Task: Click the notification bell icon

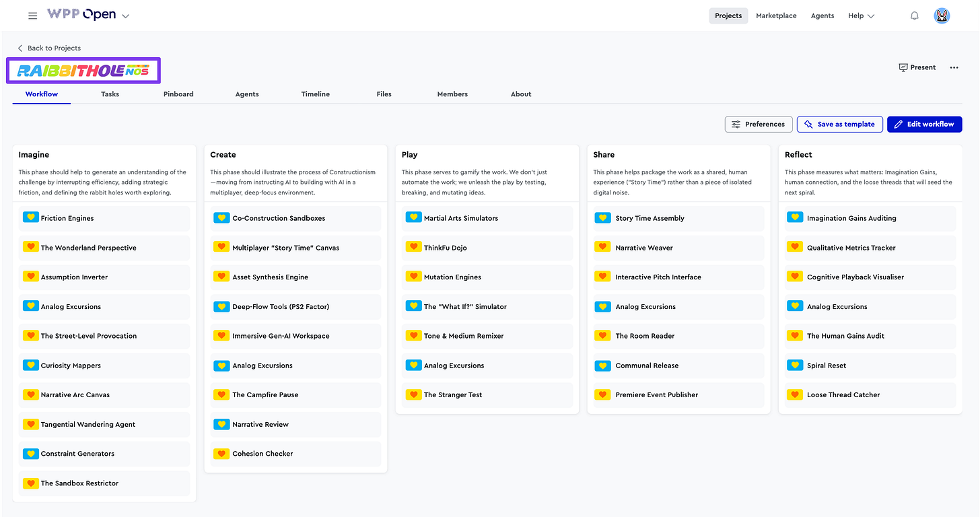Action: click(915, 15)
